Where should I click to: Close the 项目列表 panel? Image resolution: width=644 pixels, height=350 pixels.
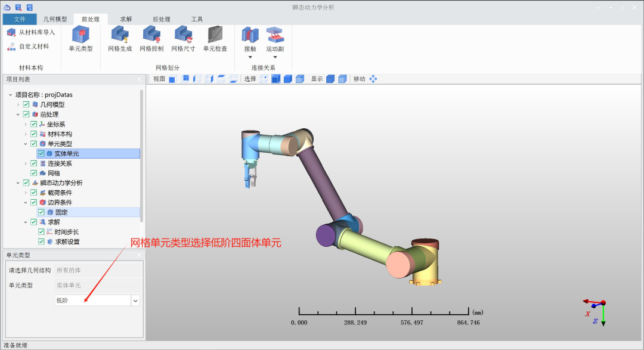point(139,79)
